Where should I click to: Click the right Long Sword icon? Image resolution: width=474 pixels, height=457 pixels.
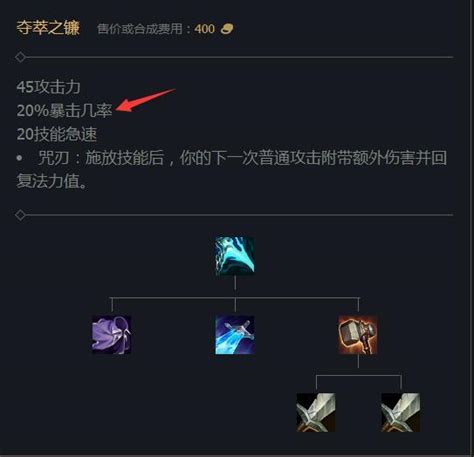[401, 413]
